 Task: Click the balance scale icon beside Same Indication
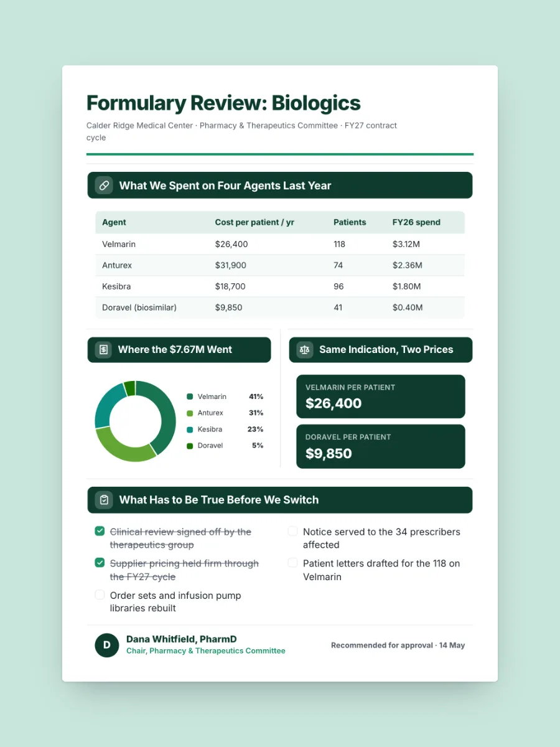point(305,350)
